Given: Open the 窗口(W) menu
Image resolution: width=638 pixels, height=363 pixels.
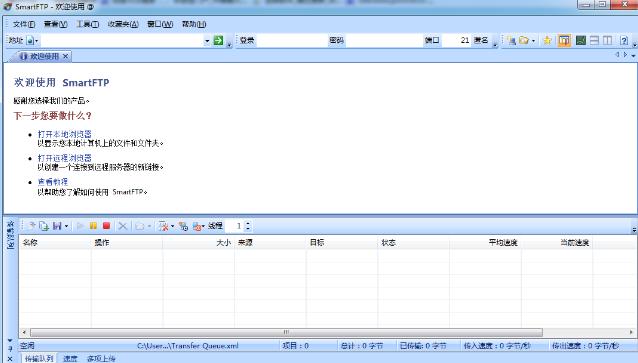Looking at the screenshot, I should point(160,24).
